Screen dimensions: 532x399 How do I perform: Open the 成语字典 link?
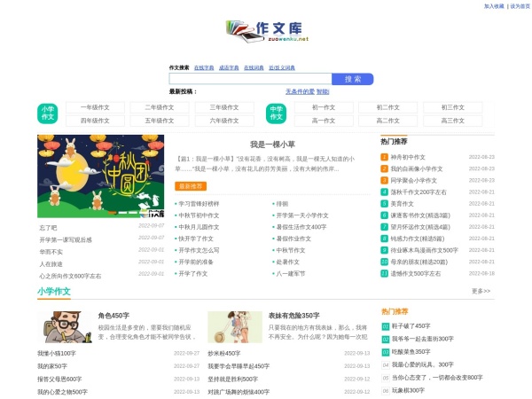pos(229,68)
